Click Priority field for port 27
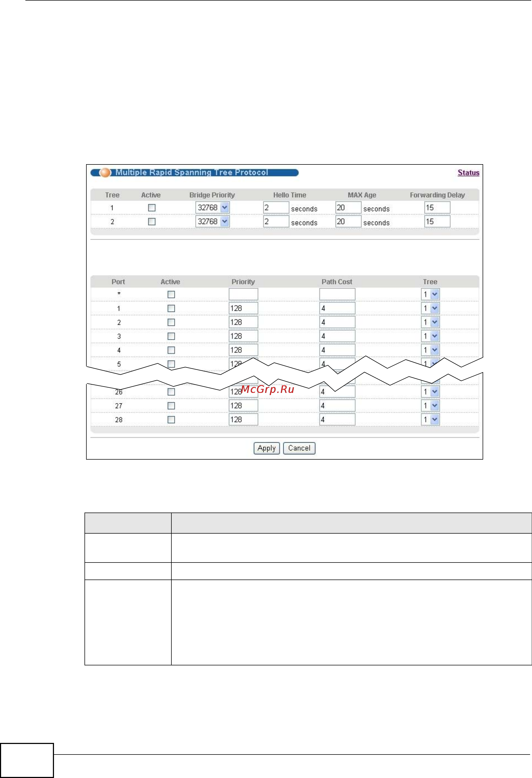Screen dimensions: 532x778 coord(243,406)
